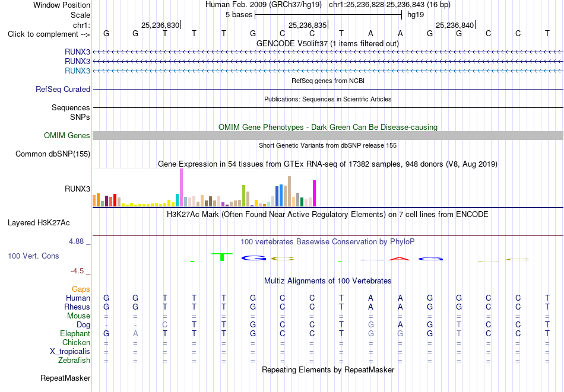
Task: Click the gray A in Elephant row
Action: tap(135, 333)
